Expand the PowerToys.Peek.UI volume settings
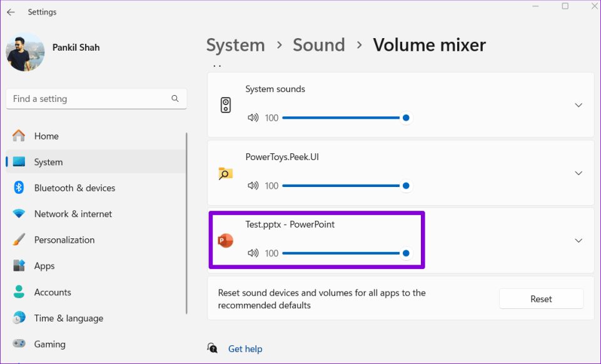The image size is (601, 364). pos(578,173)
